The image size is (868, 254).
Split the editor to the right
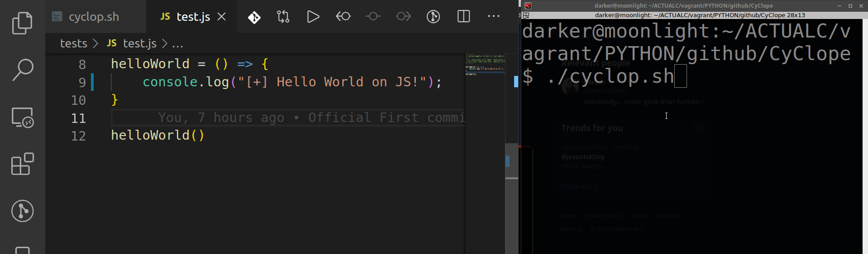(x=464, y=17)
